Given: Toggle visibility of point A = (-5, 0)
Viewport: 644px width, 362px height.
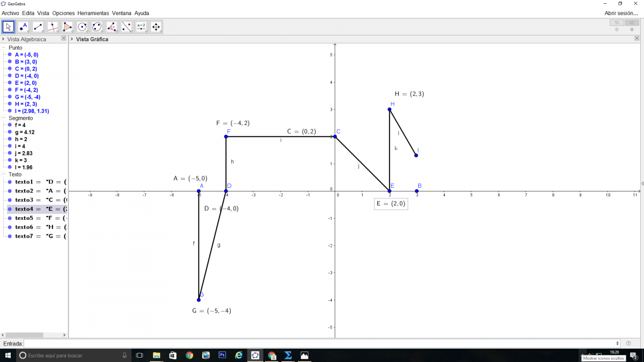Looking at the screenshot, I should coord(10,55).
